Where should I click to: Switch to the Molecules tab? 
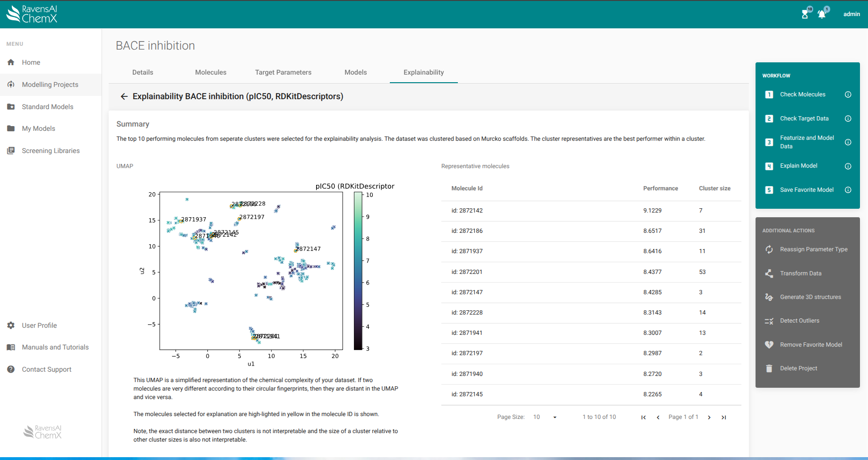211,72
